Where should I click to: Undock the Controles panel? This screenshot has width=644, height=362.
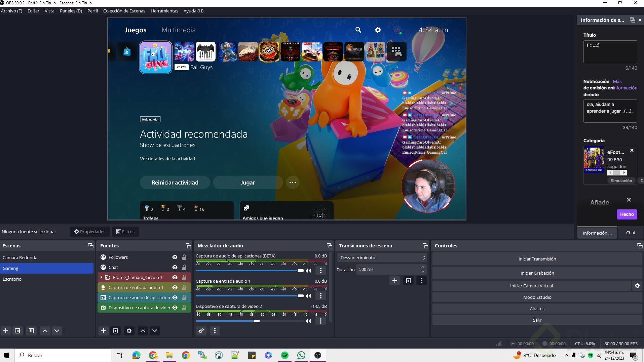[x=640, y=246]
